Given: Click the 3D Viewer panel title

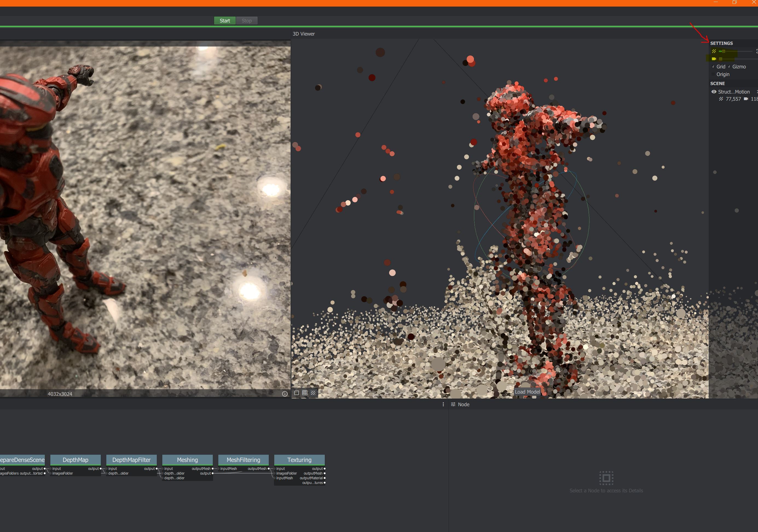Looking at the screenshot, I should coord(303,34).
